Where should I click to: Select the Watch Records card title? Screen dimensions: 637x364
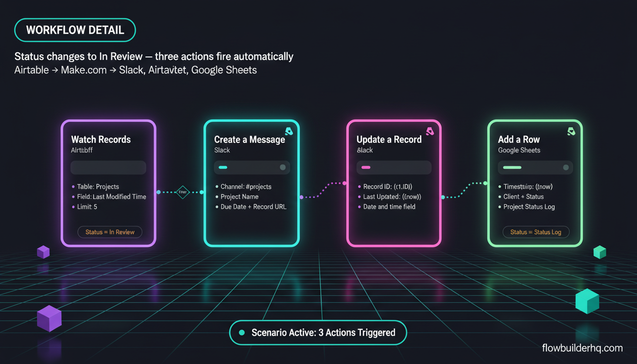[x=101, y=139]
